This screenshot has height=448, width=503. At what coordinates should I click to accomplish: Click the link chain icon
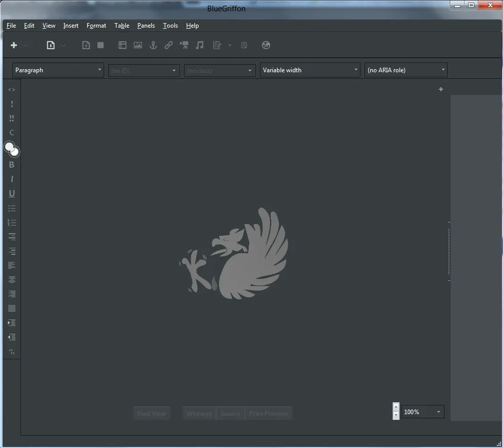tap(169, 45)
